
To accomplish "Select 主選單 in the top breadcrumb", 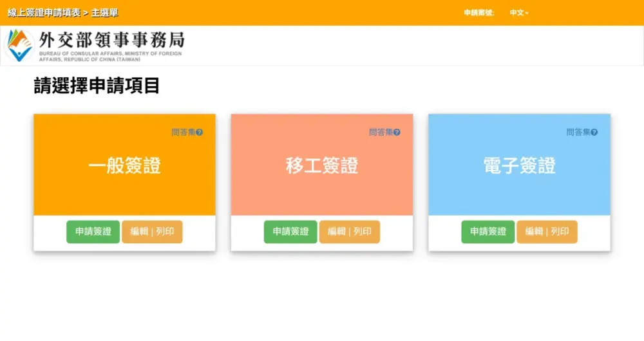I will pyautogui.click(x=104, y=13).
